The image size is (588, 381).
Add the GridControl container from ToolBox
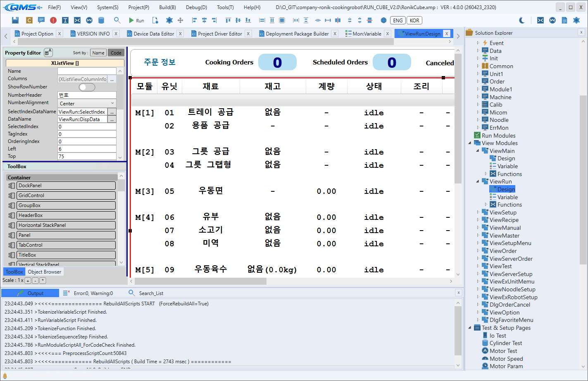coord(66,195)
